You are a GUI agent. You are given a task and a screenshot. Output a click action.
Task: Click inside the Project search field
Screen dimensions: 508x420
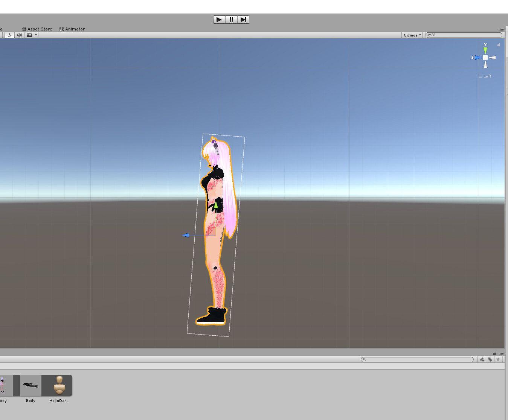(x=417, y=359)
